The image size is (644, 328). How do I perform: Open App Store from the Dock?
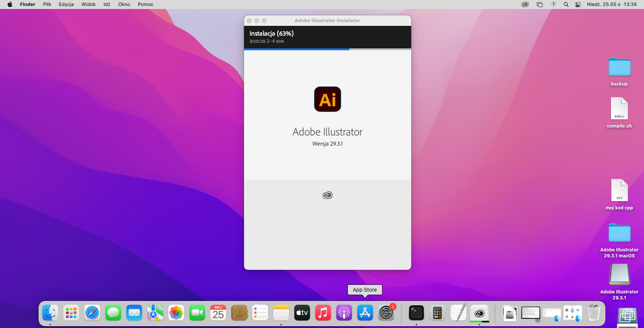(x=365, y=313)
